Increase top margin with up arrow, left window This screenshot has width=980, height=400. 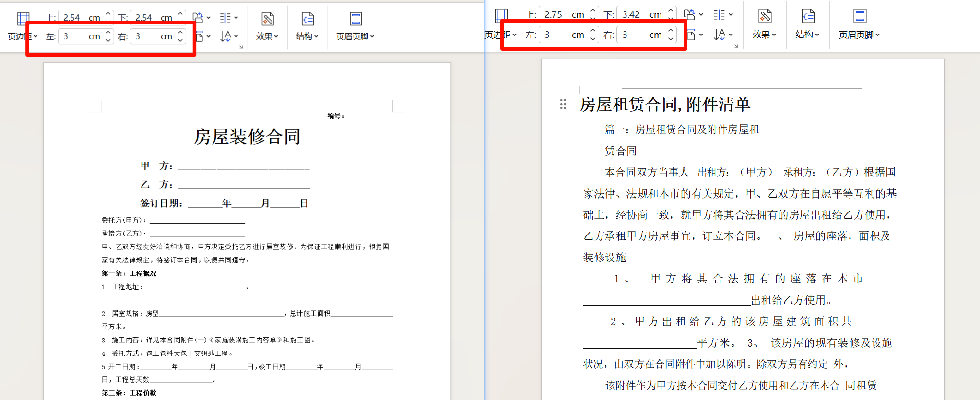coord(108,13)
